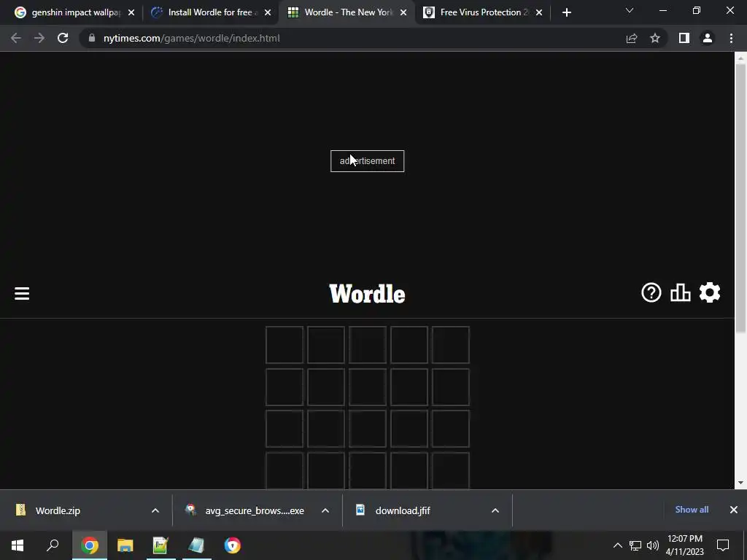Viewport: 747px width, 560px height.
Task: Bookmark this page with the star icon
Action: [x=655, y=38]
